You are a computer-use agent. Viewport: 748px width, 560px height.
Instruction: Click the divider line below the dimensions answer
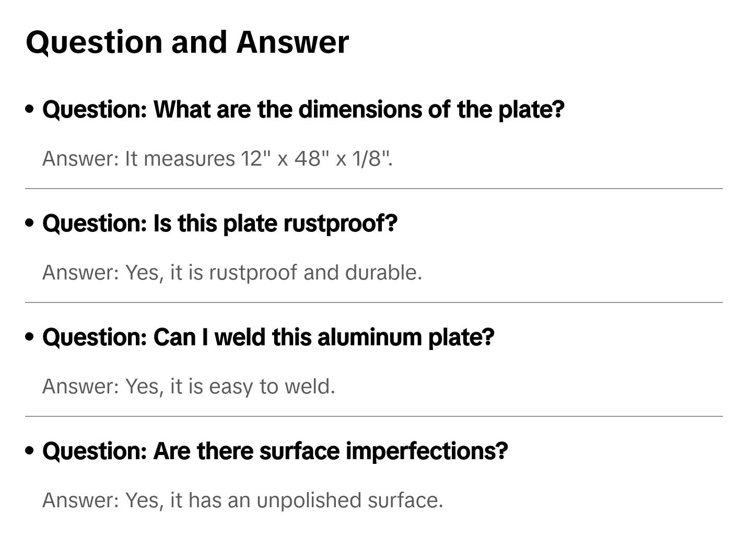coord(374,189)
